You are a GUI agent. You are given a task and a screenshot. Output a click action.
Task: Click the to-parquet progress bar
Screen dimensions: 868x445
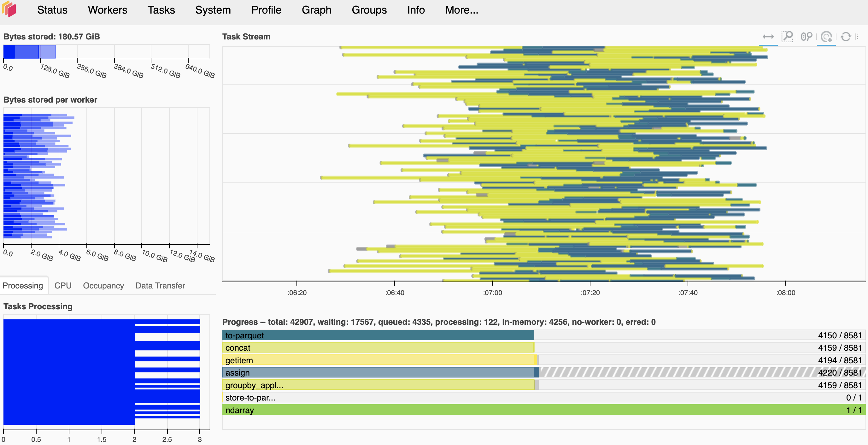coord(378,335)
